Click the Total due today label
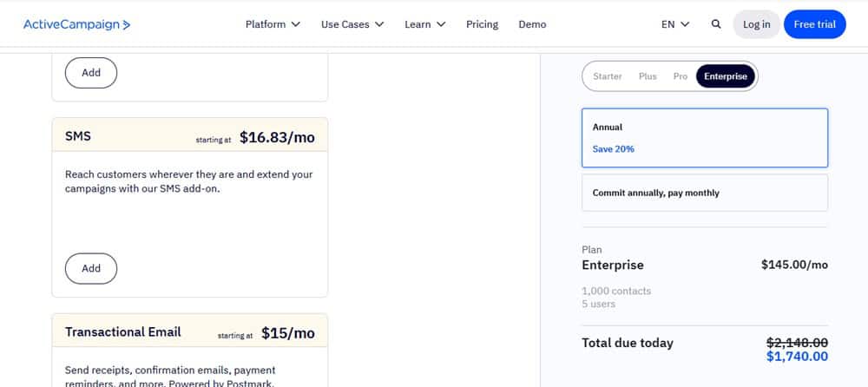 (x=628, y=343)
